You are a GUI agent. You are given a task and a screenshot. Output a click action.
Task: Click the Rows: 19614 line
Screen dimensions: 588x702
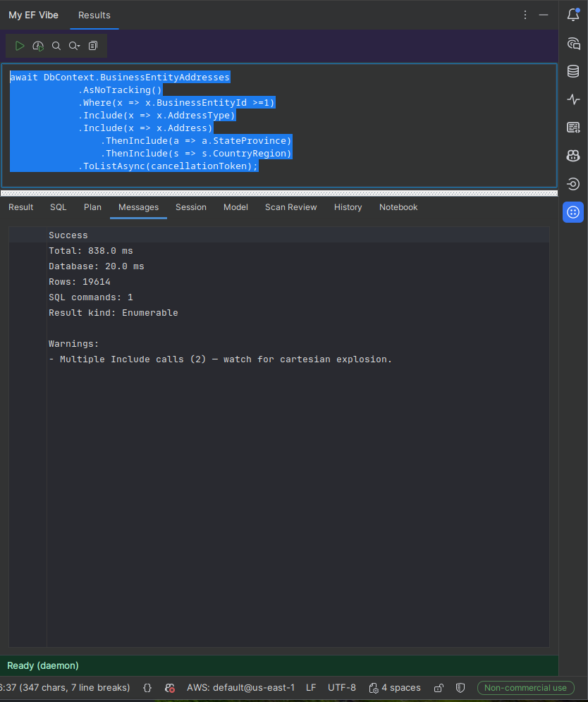(79, 282)
